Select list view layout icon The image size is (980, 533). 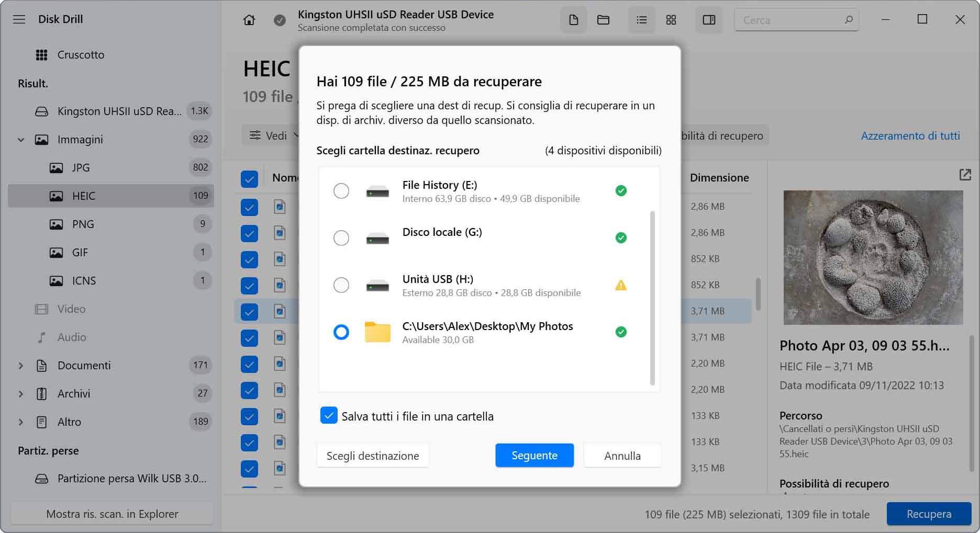click(x=641, y=20)
